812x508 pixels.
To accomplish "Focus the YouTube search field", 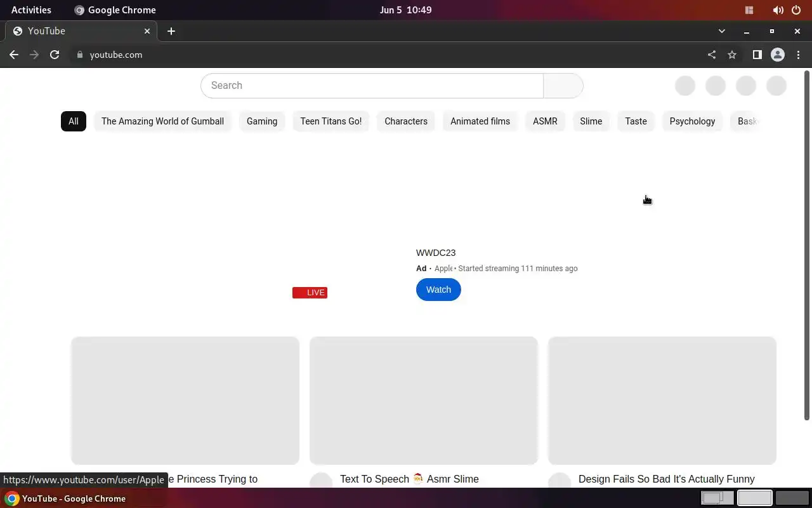I will tap(372, 86).
